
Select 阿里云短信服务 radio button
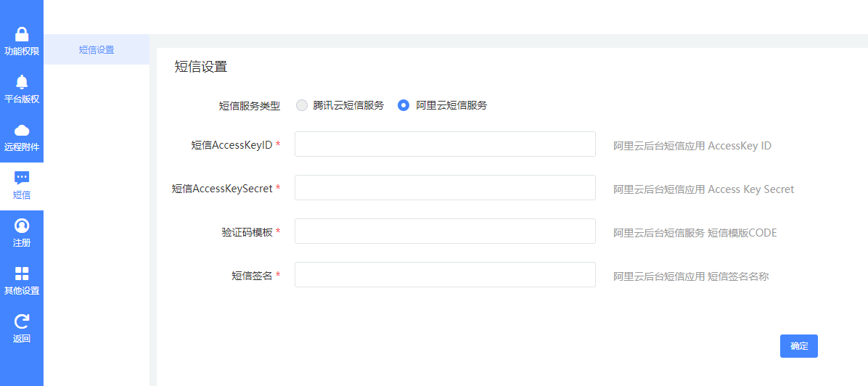[x=404, y=105]
